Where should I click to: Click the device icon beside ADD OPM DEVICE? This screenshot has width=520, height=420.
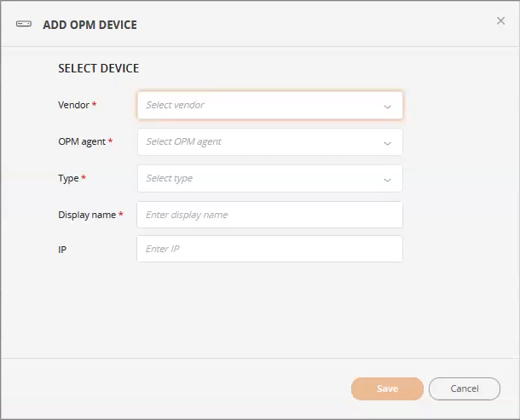coord(24,24)
